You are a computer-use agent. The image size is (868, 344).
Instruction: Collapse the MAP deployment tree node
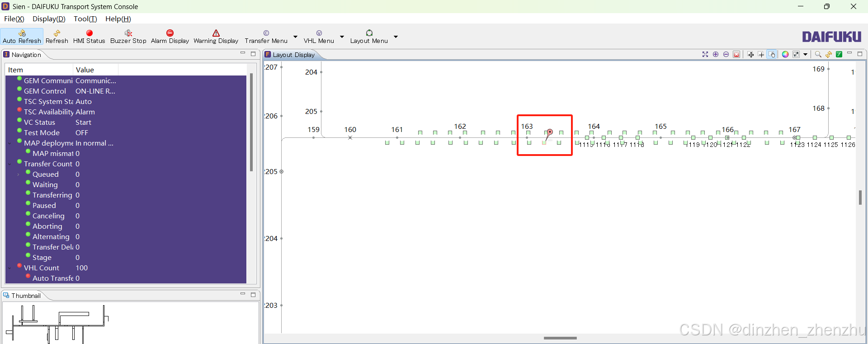[9, 143]
